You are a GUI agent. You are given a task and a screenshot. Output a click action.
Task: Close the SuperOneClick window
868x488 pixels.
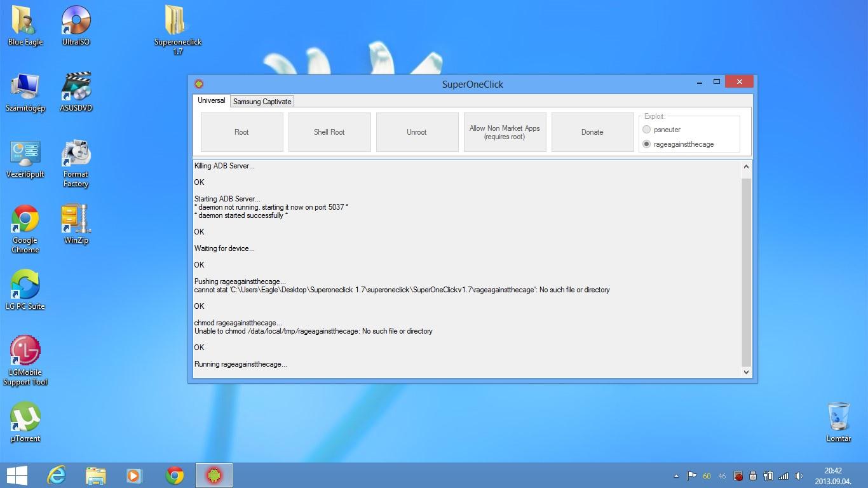[739, 82]
